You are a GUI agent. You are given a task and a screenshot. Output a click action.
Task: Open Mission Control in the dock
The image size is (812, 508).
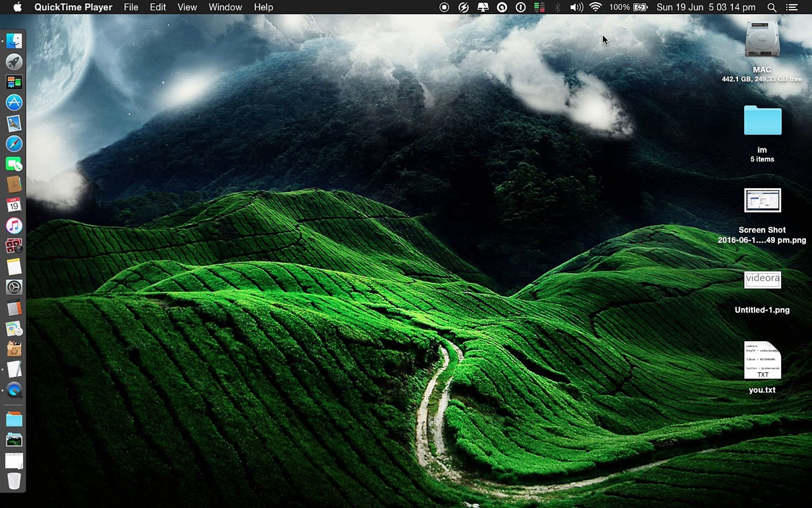pyautogui.click(x=14, y=82)
